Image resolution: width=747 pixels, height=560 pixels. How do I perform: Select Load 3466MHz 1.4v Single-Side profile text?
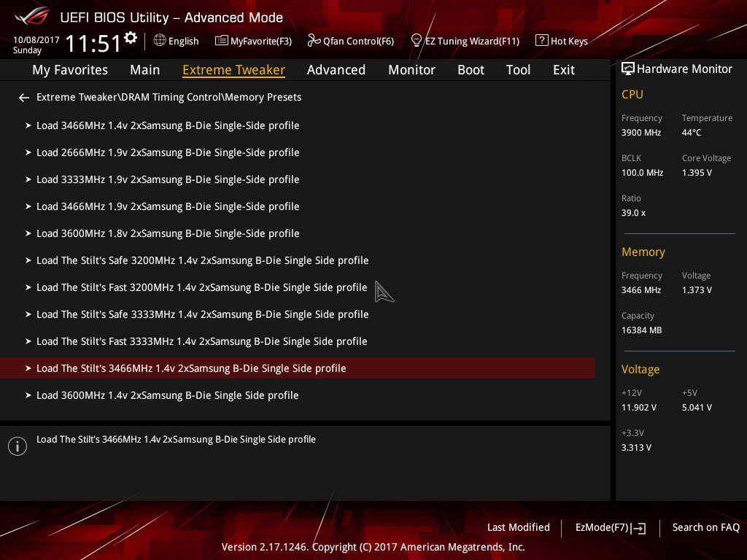point(168,125)
